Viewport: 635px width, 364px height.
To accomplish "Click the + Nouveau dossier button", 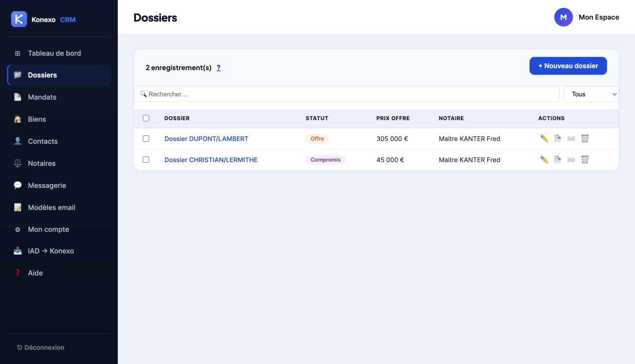I will click(x=568, y=66).
